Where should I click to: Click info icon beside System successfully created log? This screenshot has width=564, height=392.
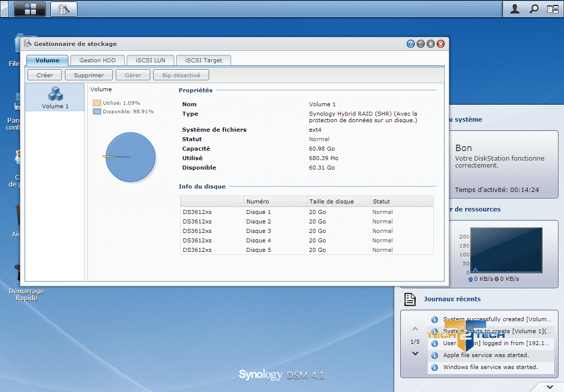click(x=435, y=319)
